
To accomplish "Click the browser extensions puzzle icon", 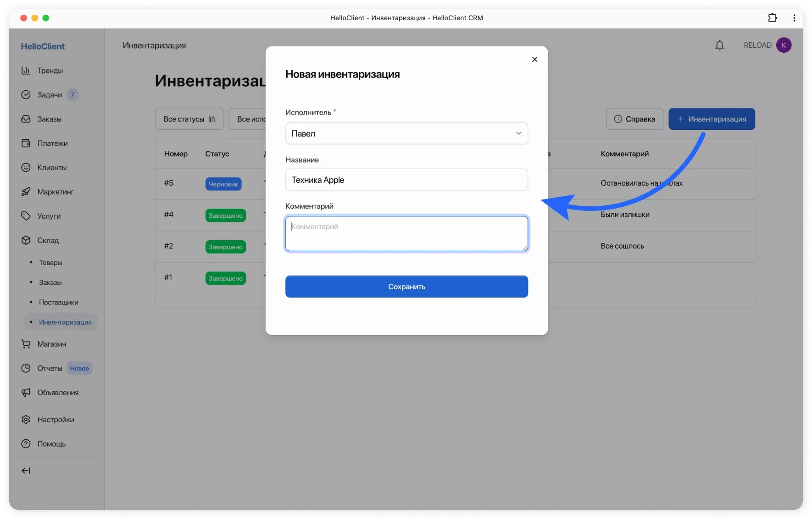I will pyautogui.click(x=773, y=18).
